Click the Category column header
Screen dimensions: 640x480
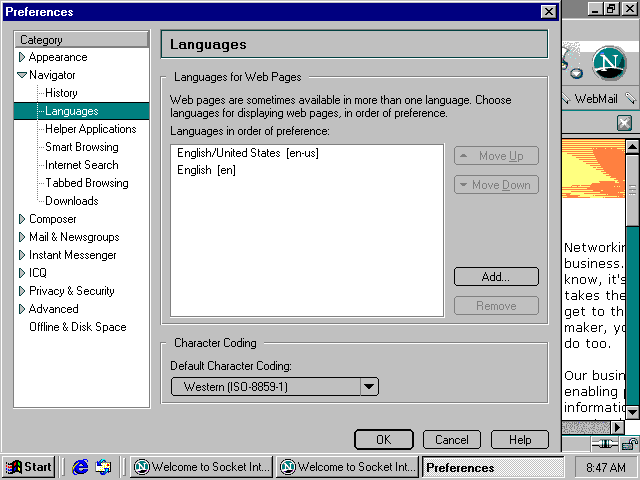click(82, 40)
